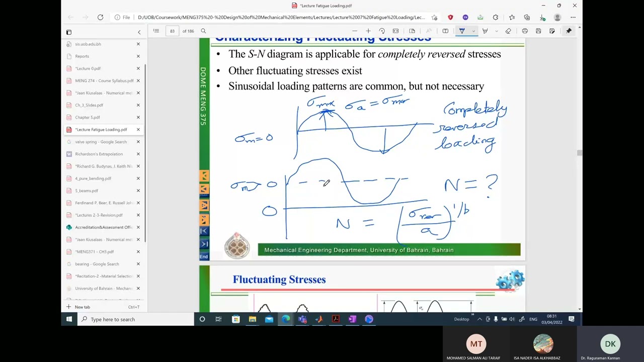
Task: Close the 4_pure_bending.pdf tab
Action: coord(138,178)
